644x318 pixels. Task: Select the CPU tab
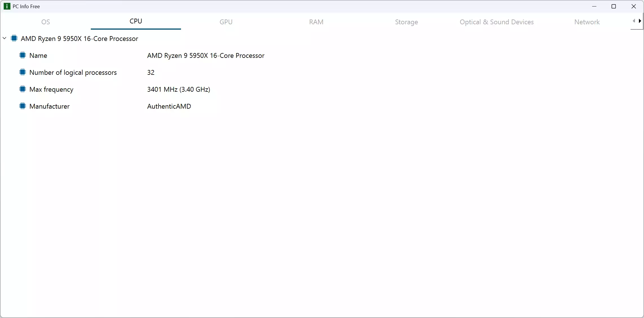click(x=136, y=21)
